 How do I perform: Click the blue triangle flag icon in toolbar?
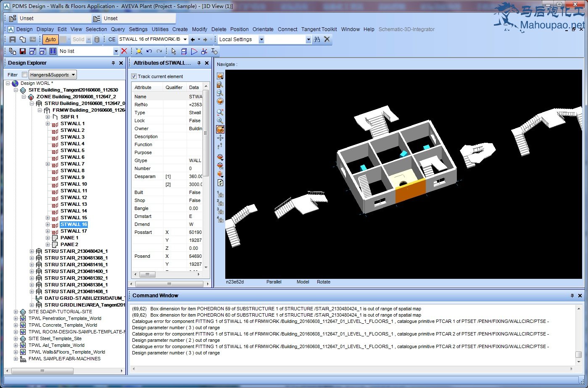[x=194, y=51]
